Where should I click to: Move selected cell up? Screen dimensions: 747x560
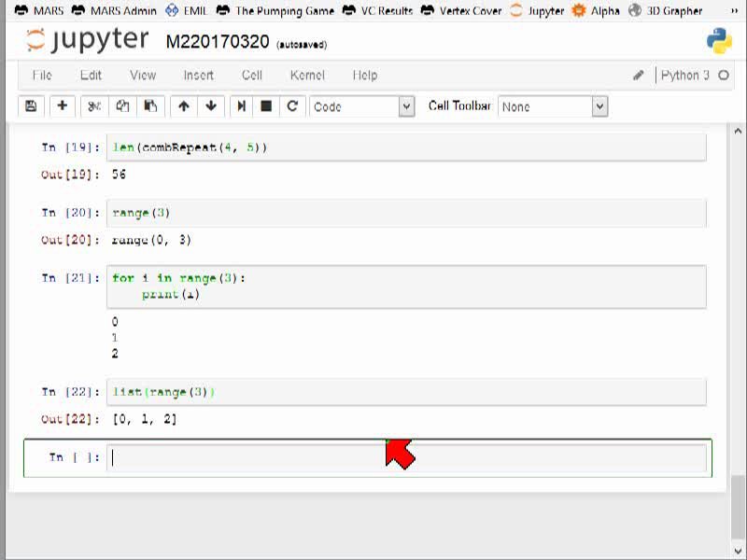tap(184, 106)
